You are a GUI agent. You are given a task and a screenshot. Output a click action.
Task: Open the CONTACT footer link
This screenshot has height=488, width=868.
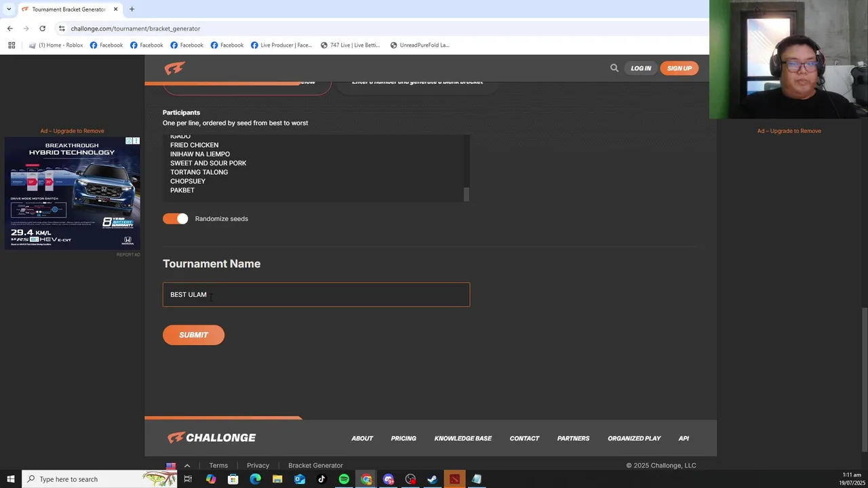[x=524, y=439]
